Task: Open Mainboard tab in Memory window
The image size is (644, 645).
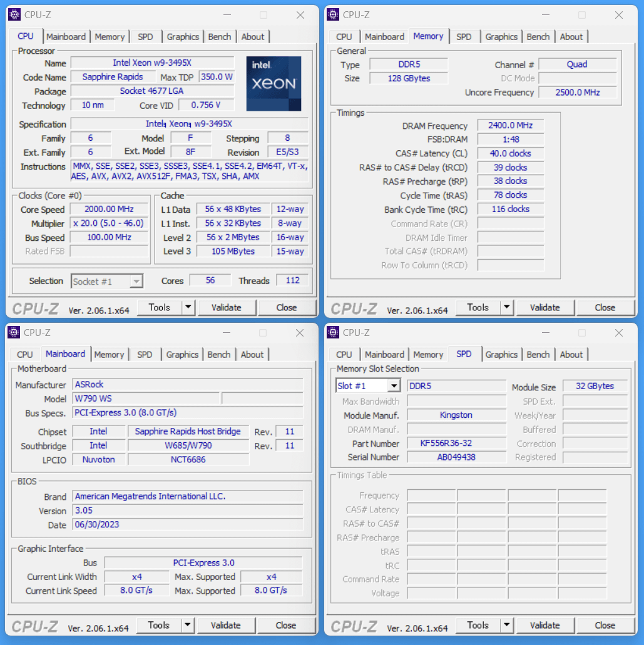Action: tap(384, 37)
